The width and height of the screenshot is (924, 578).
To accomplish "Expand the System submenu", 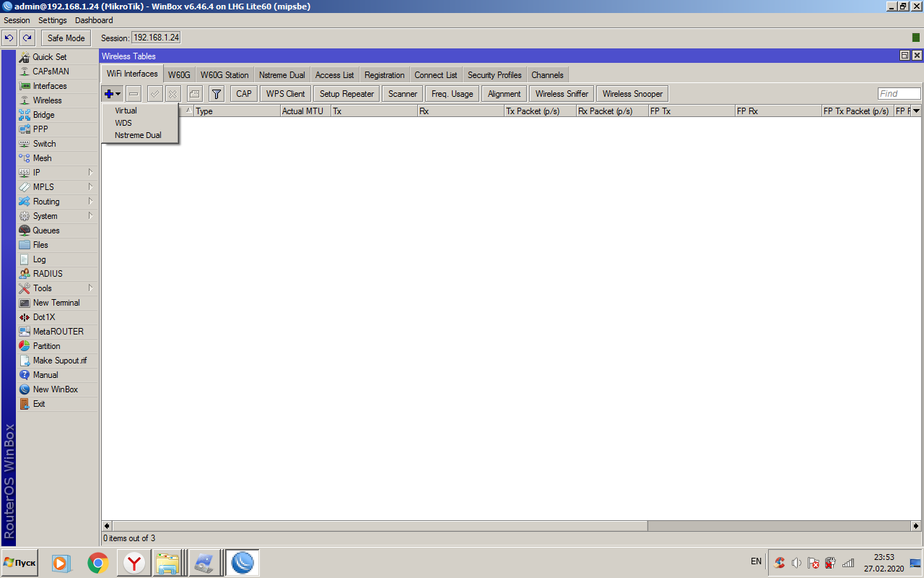I will [57, 216].
